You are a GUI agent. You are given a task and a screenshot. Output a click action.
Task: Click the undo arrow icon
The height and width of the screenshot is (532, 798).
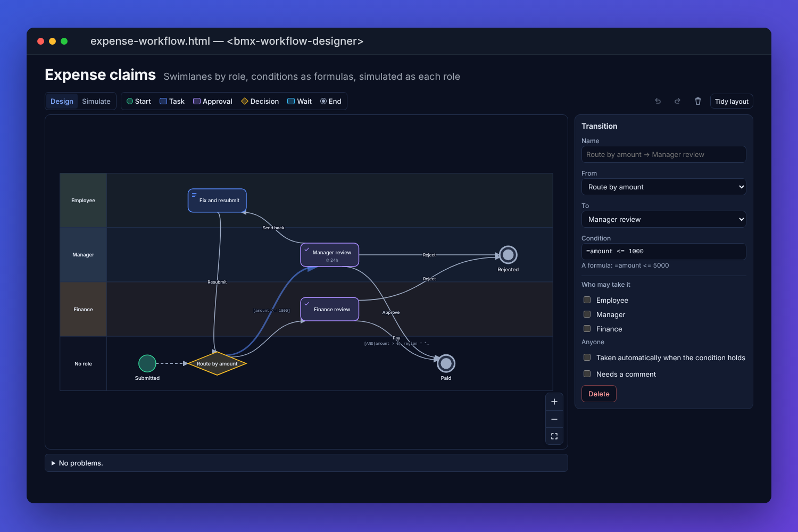[658, 101]
